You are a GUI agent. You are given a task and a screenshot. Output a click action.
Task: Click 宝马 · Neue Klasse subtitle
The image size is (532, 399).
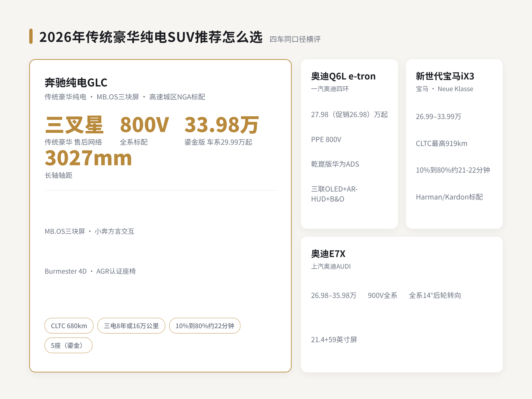pos(444,89)
